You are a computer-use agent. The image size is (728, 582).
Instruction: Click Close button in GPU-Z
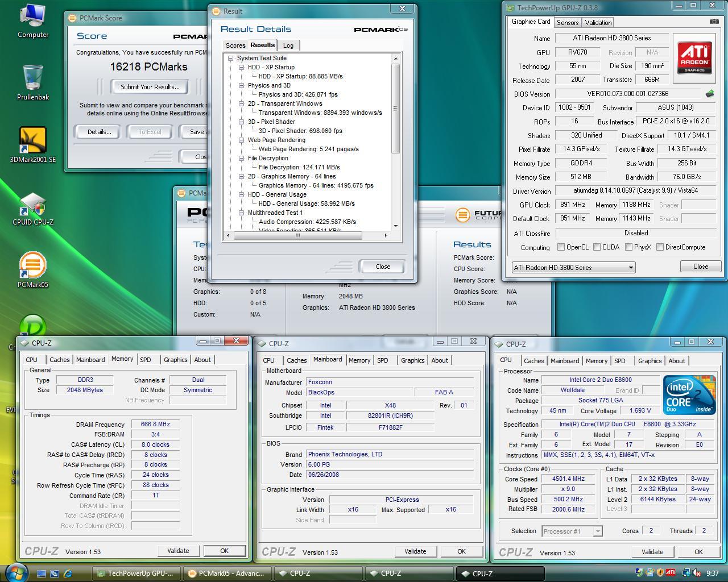[701, 267]
